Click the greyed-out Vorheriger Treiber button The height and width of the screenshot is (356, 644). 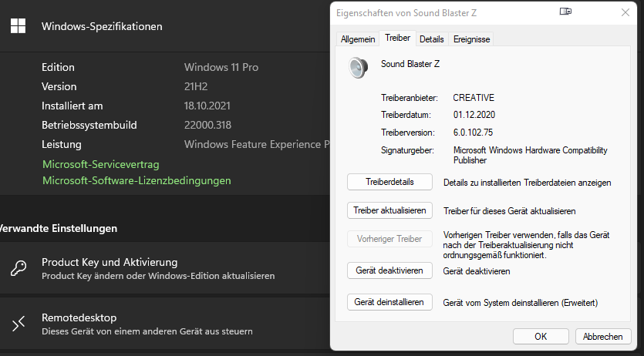point(389,239)
